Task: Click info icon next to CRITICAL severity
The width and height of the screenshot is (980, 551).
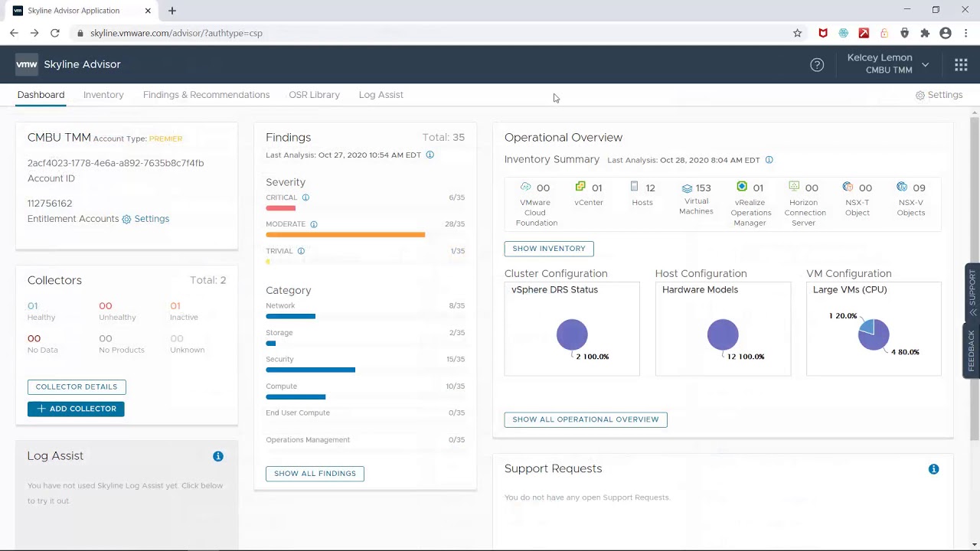Action: click(305, 197)
